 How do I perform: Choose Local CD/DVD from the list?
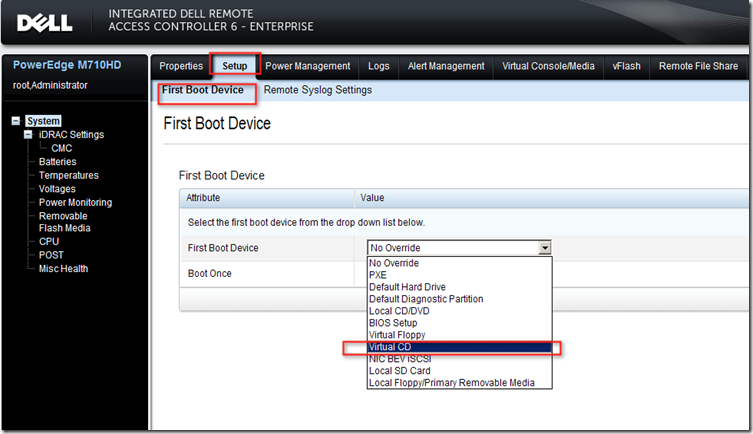coord(460,311)
